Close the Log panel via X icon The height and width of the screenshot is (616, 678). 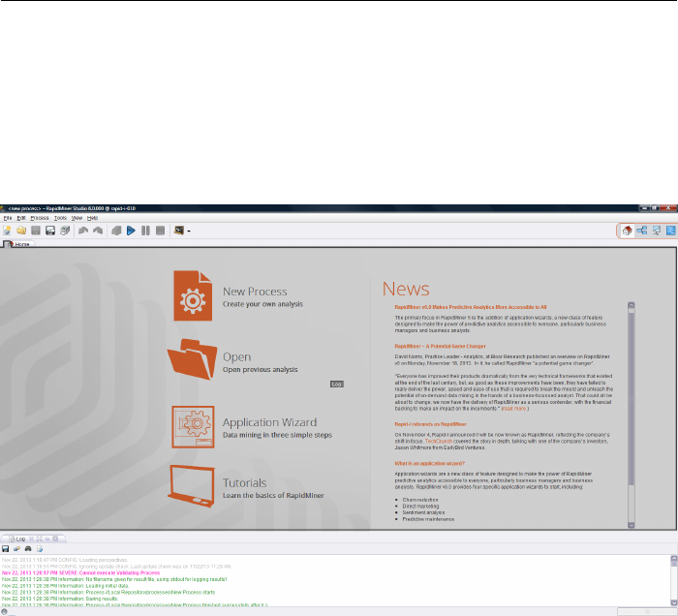(31, 539)
